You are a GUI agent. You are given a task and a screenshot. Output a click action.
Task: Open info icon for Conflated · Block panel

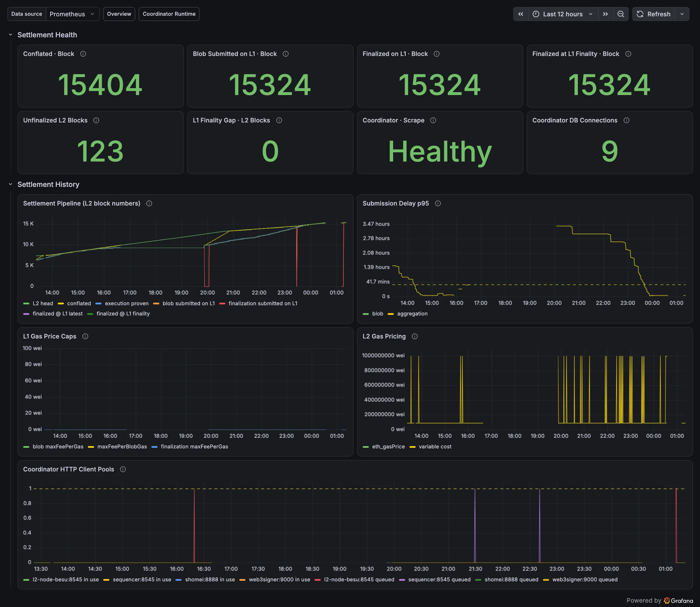83,54
